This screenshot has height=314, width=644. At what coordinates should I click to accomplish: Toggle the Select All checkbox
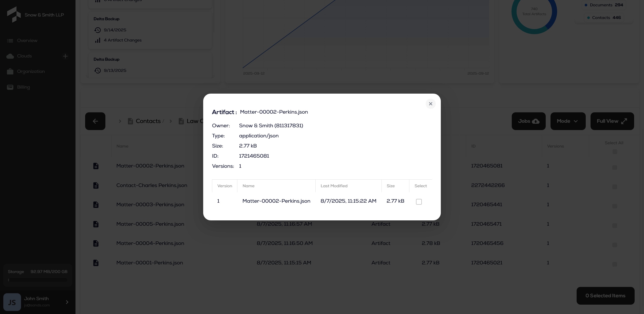coord(615,152)
